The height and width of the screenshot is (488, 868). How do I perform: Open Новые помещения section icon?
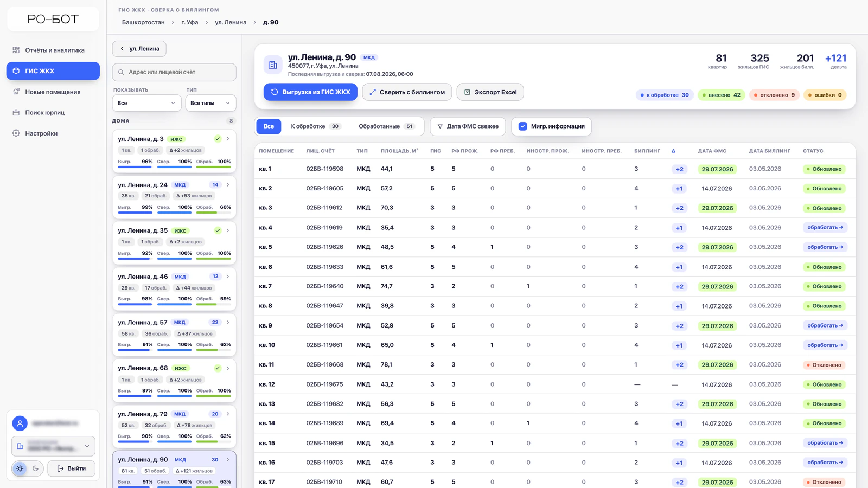pyautogui.click(x=16, y=92)
